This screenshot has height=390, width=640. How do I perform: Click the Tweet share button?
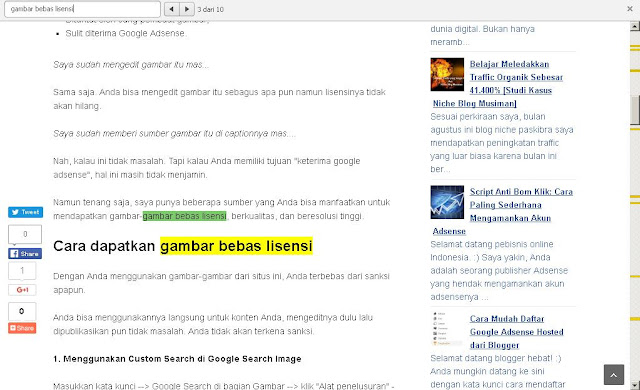click(25, 212)
